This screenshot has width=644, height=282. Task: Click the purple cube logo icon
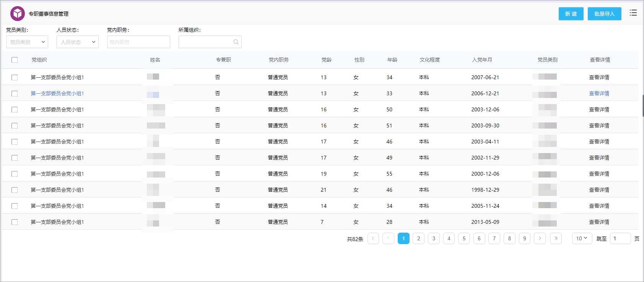[x=17, y=14]
